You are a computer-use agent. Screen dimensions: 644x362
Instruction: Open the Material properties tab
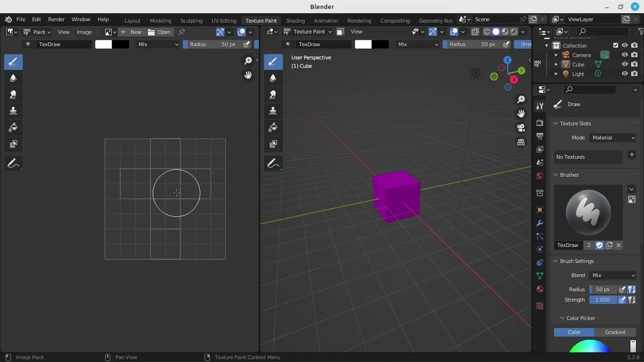tap(540, 289)
